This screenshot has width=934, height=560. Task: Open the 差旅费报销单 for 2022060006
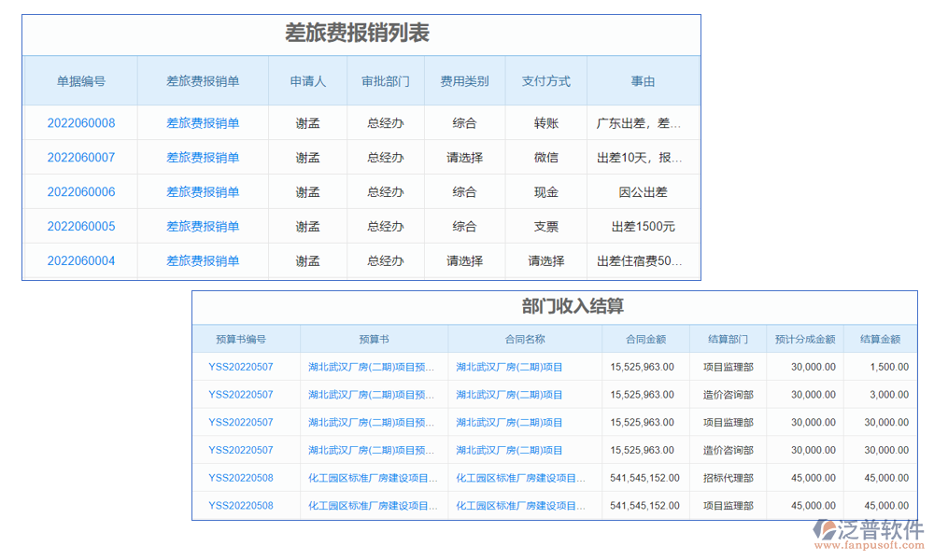click(202, 191)
